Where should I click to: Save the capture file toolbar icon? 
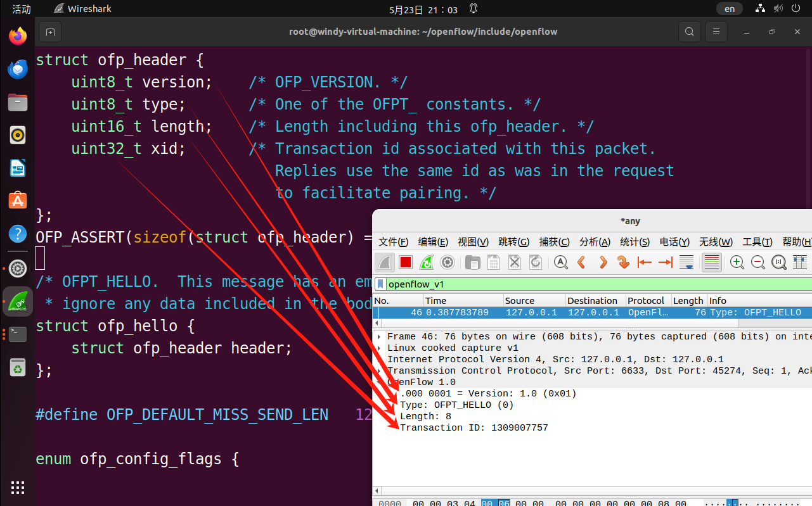click(x=493, y=262)
